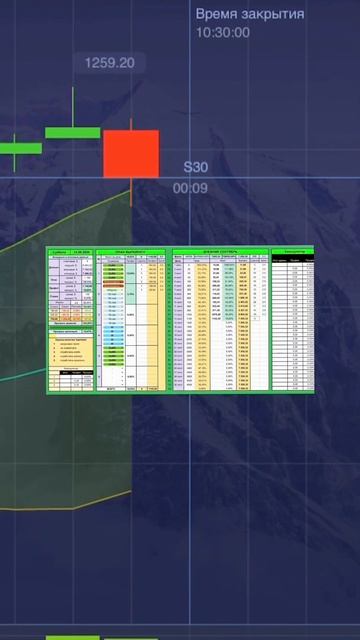Click the 10:30:00 closing time value

pyautogui.click(x=223, y=33)
